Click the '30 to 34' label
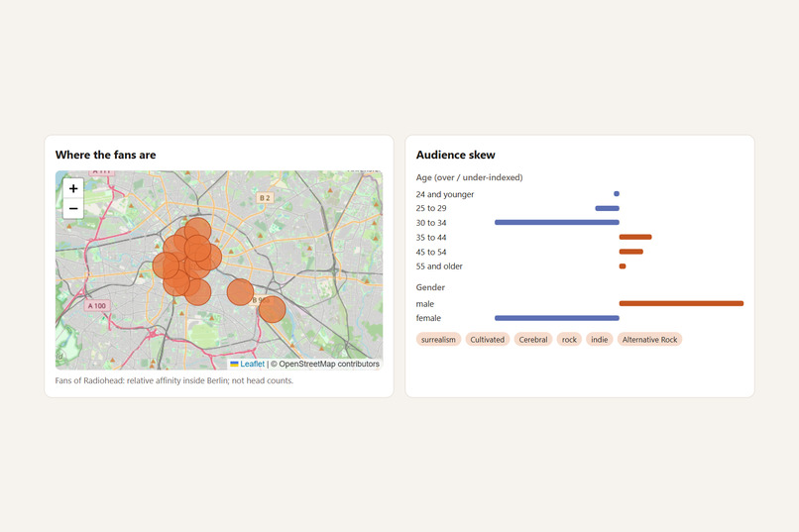799x532 pixels. pyautogui.click(x=431, y=223)
